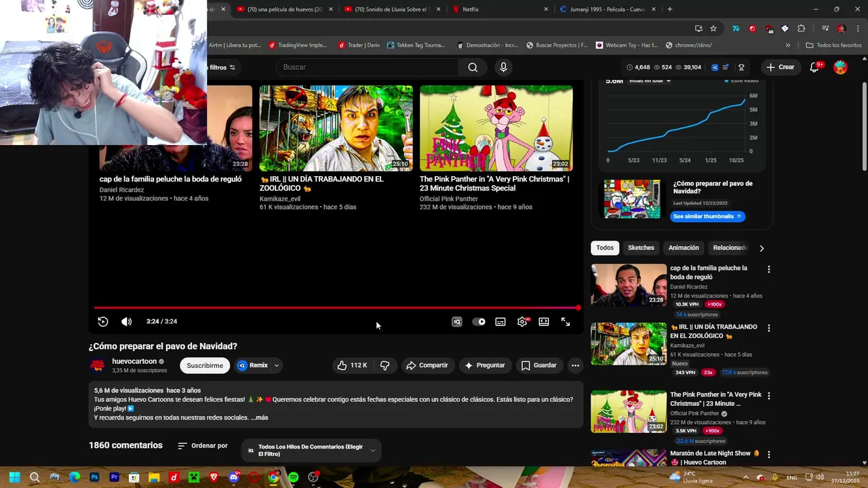Save the video with the Guardar button

(x=538, y=365)
